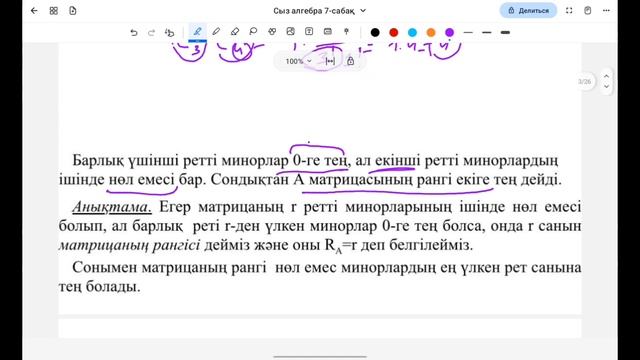Viewport: 640px width, 360px height.
Task: Open the clipboard notes icon
Action: pos(588,11)
